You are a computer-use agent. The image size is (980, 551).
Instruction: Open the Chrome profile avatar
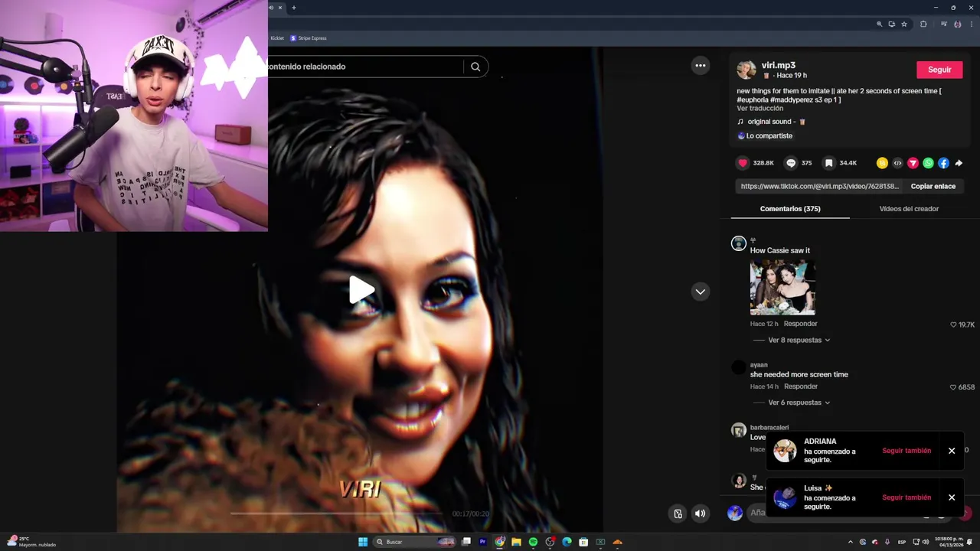coord(957,24)
